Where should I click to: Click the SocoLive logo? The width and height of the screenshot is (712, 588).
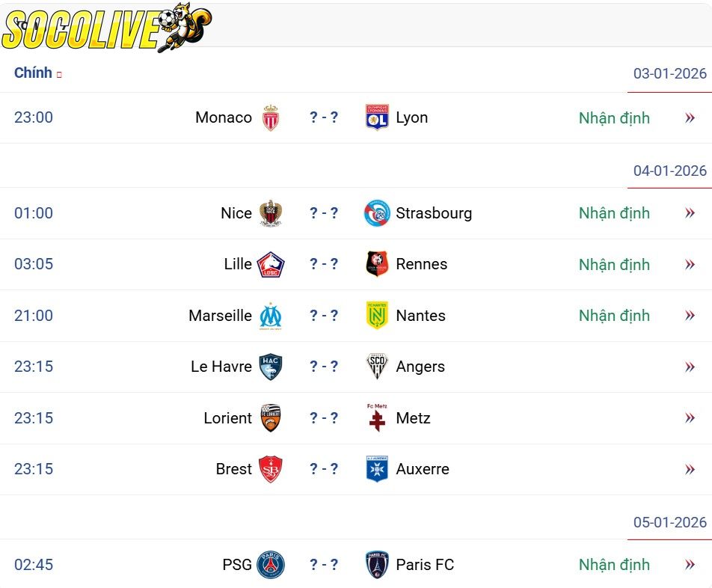[x=106, y=28]
